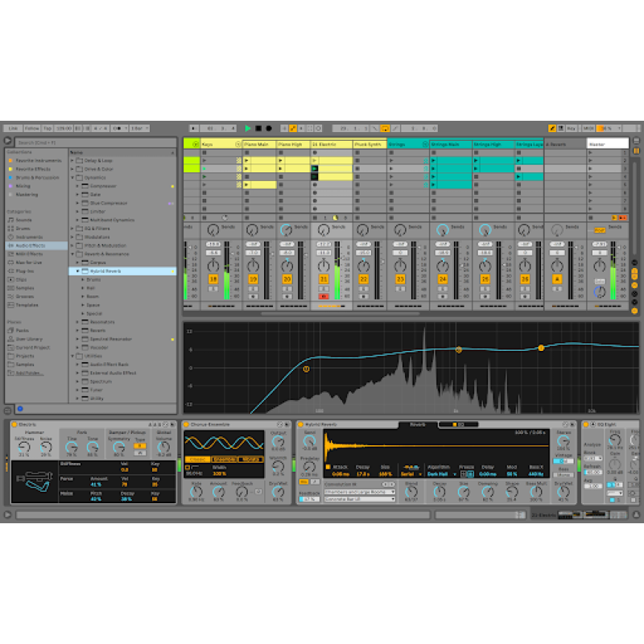Select Sounds category in the browser

click(24, 220)
